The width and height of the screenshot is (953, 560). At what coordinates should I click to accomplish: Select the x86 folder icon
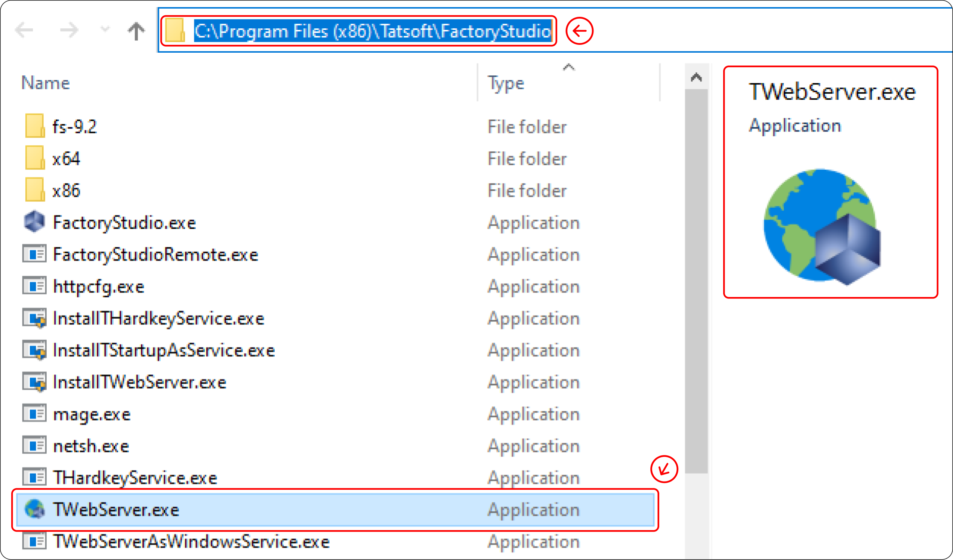click(35, 189)
